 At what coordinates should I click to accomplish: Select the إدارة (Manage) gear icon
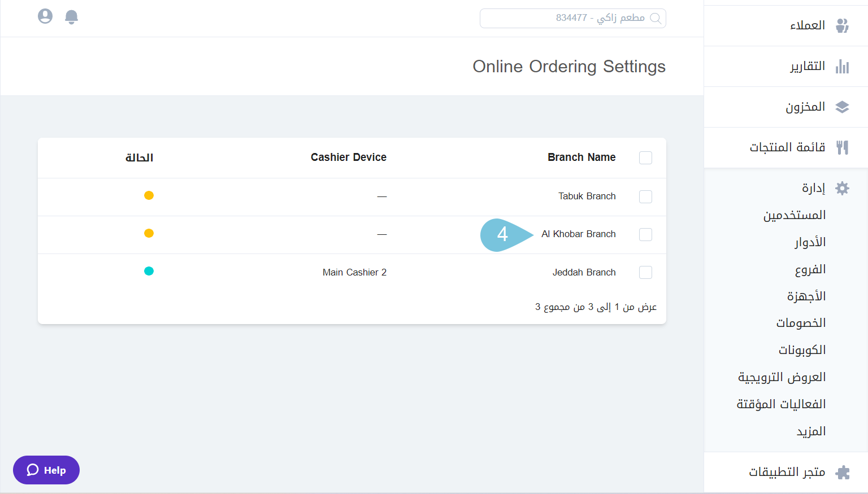coord(842,188)
